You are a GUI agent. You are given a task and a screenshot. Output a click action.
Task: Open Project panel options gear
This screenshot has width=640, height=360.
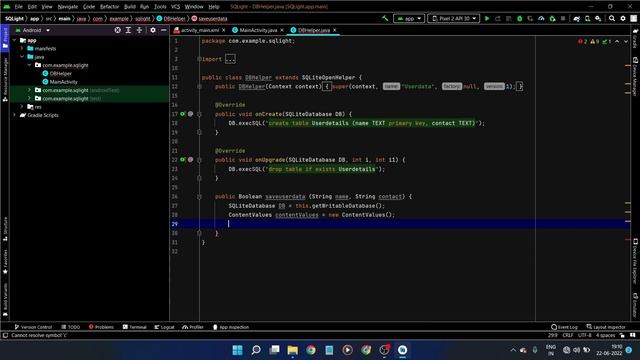[x=153, y=30]
